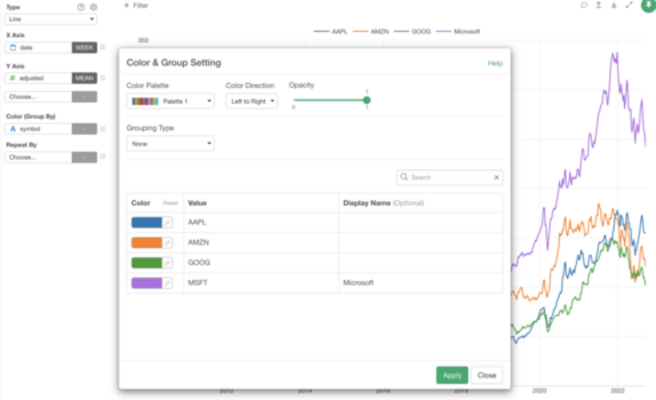
Task: Expand chart to fullscreen icon
Action: pos(628,5)
